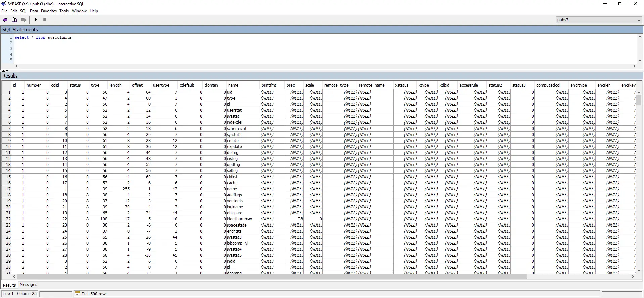Click the Results grid horizontal scrollbar right arrow
This screenshot has width=644, height=298.
click(x=633, y=277)
